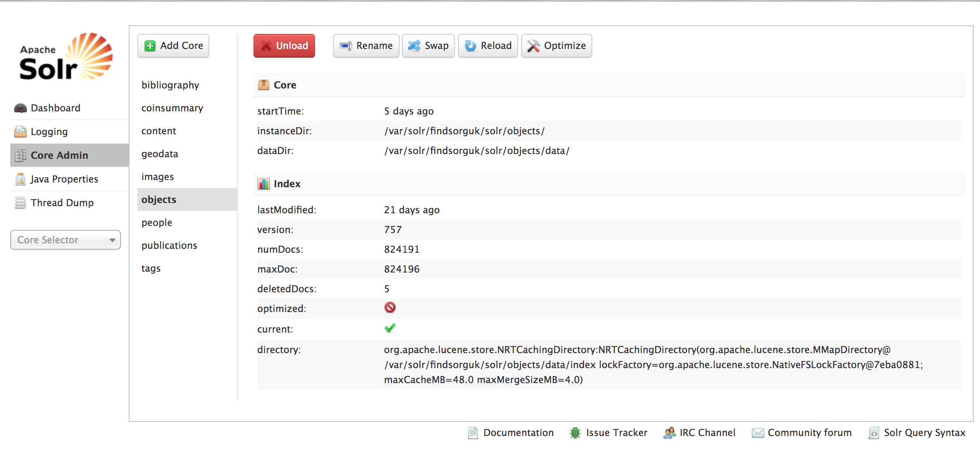Viewport: 980px width, 455px height.
Task: Open the Solr Query Syntax link
Action: (x=924, y=433)
